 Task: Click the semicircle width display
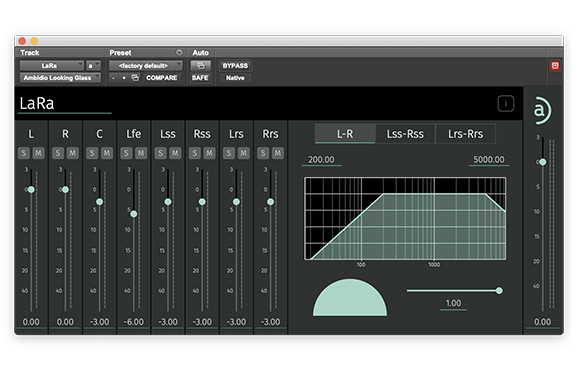pyautogui.click(x=350, y=297)
